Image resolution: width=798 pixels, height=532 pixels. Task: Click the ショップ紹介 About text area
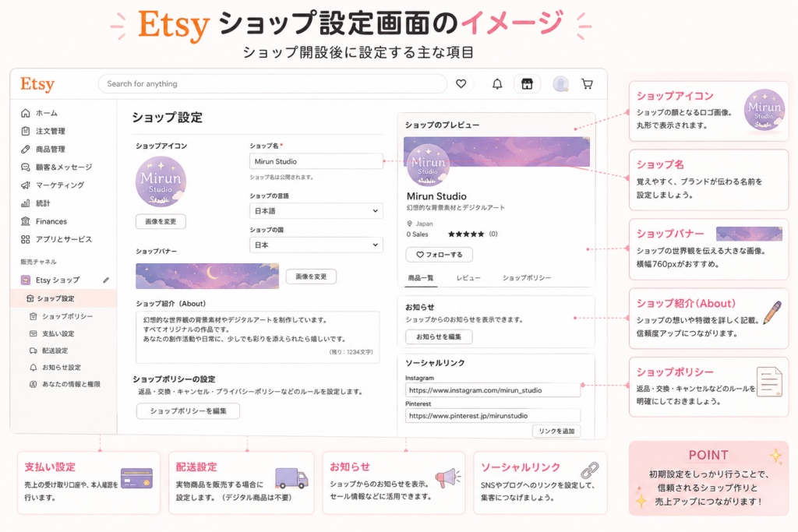pos(257,337)
